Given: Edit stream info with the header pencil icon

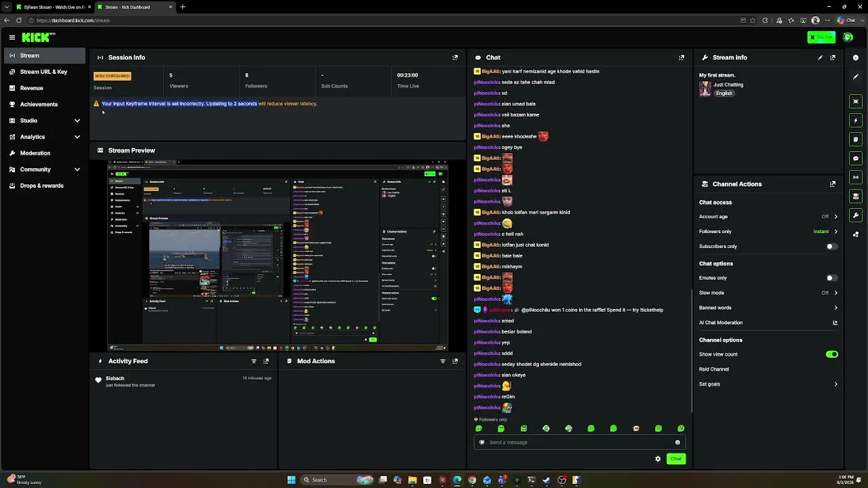Looking at the screenshot, I should coord(820,58).
